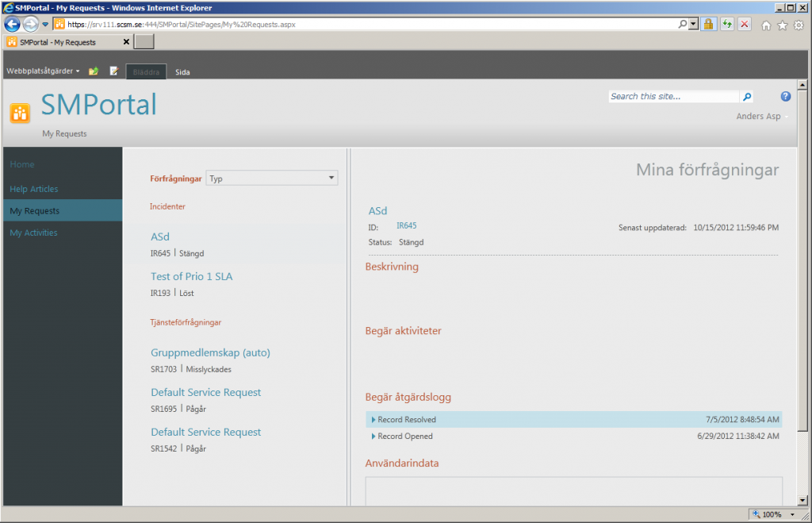Select My Requests in the sidebar
This screenshot has height=523, width=812.
[x=63, y=211]
